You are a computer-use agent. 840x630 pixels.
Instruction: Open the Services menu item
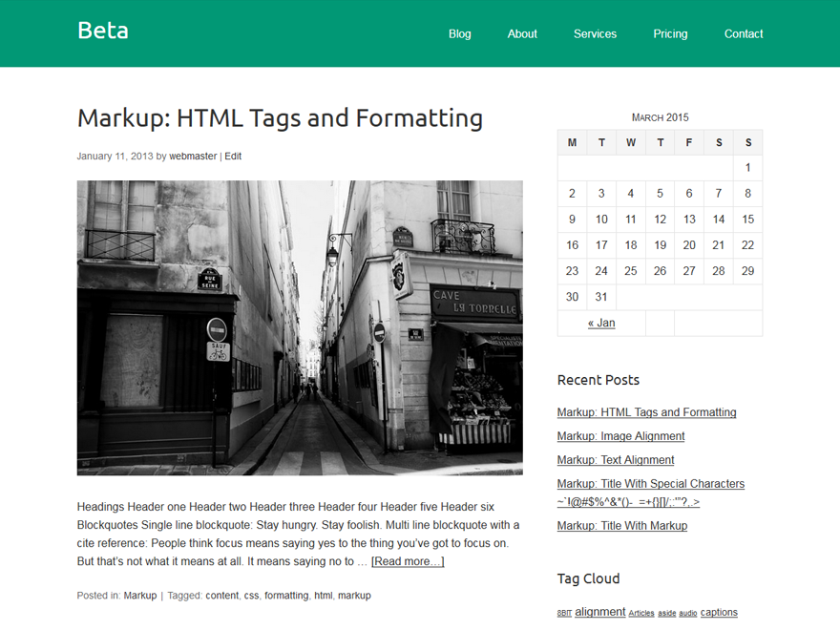pyautogui.click(x=595, y=33)
